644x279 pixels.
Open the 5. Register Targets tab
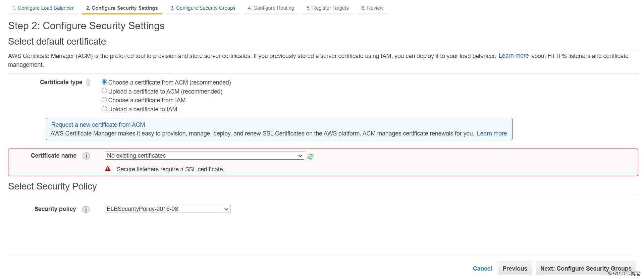328,8
